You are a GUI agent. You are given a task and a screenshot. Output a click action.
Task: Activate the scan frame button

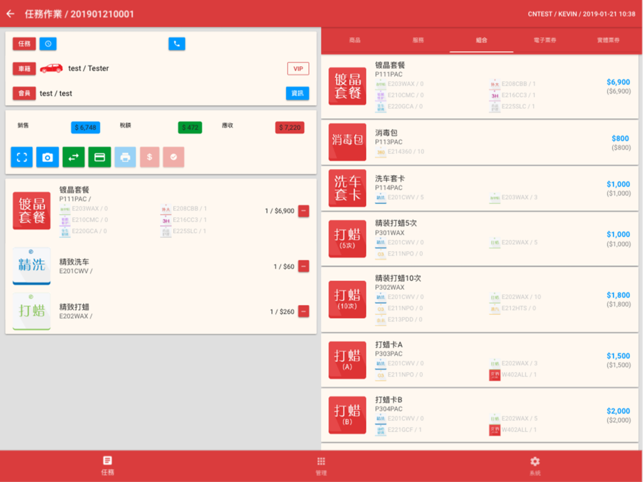22,157
